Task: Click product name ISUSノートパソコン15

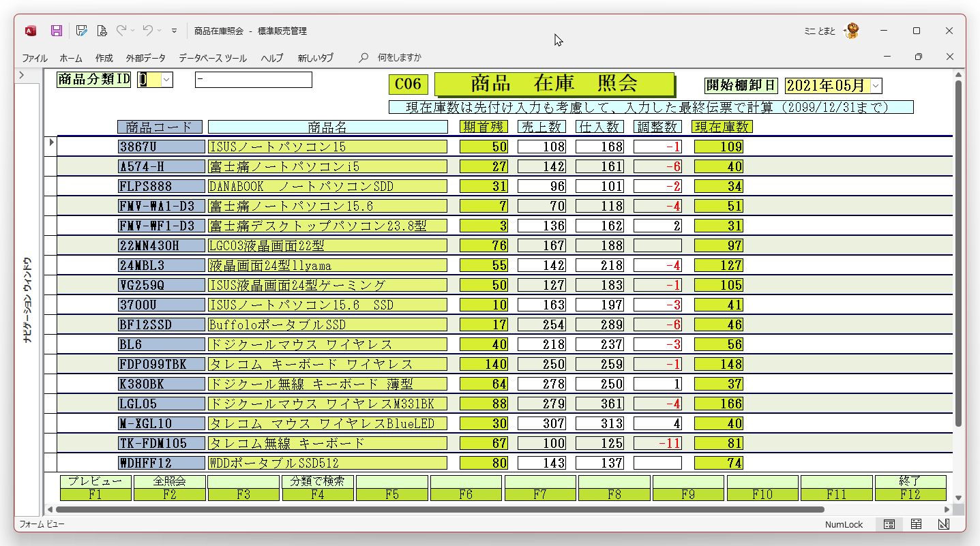Action: coord(327,147)
